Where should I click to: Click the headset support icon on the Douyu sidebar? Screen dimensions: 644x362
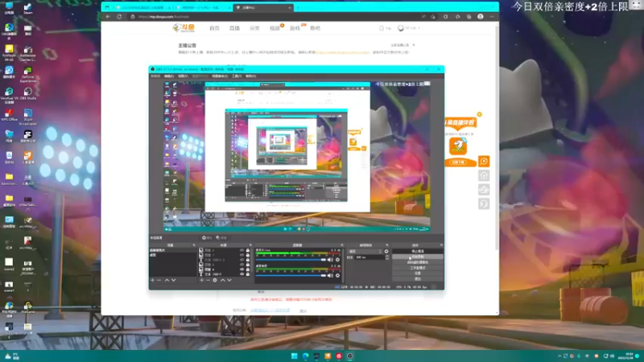[484, 204]
